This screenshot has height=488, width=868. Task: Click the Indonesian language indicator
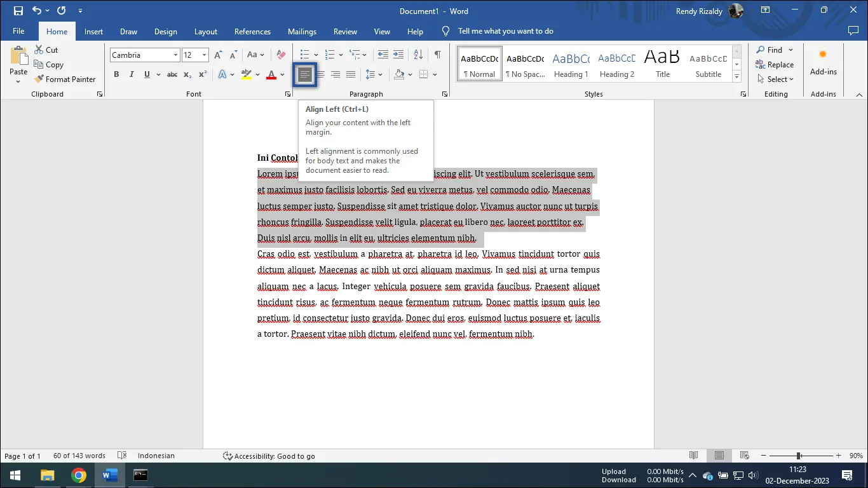point(154,456)
